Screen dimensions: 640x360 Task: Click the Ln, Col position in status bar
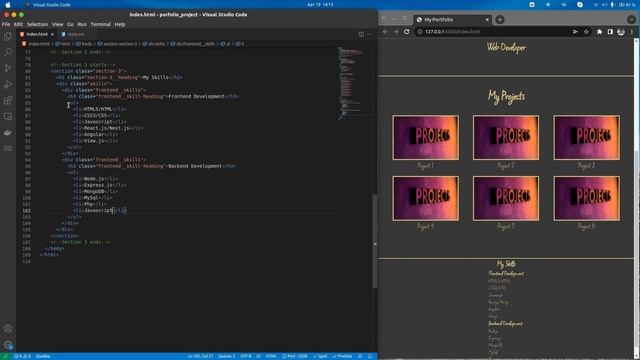(200, 356)
